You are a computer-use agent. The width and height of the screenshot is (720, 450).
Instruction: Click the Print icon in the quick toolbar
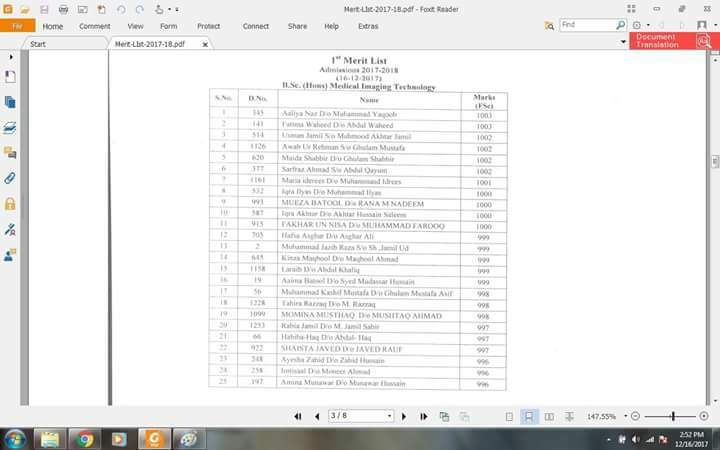(63, 9)
